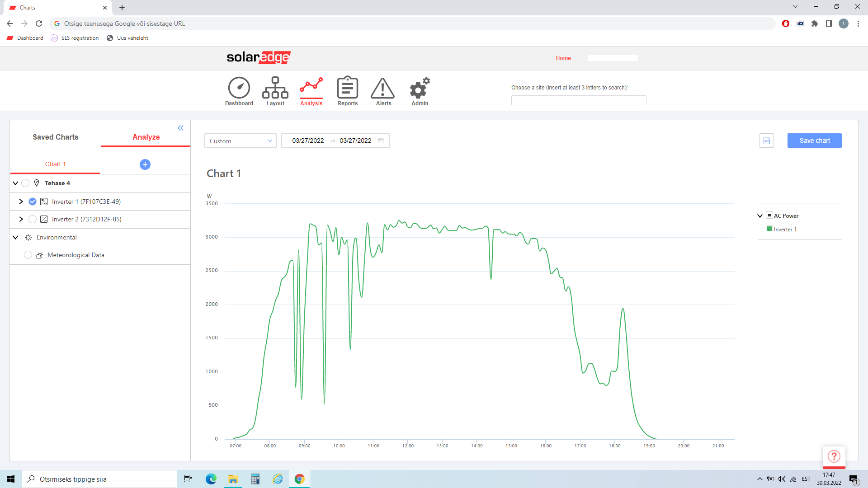
Task: Collapse sidebar with double chevron icon
Action: (181, 128)
